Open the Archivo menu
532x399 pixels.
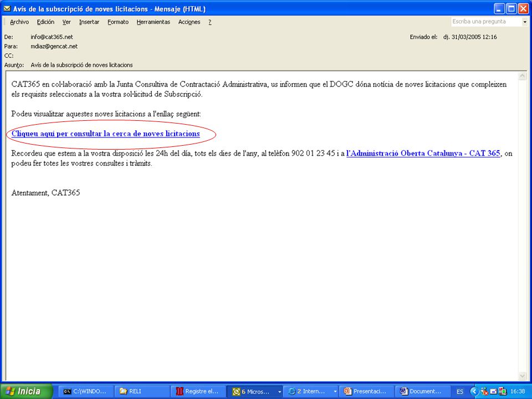coord(19,22)
